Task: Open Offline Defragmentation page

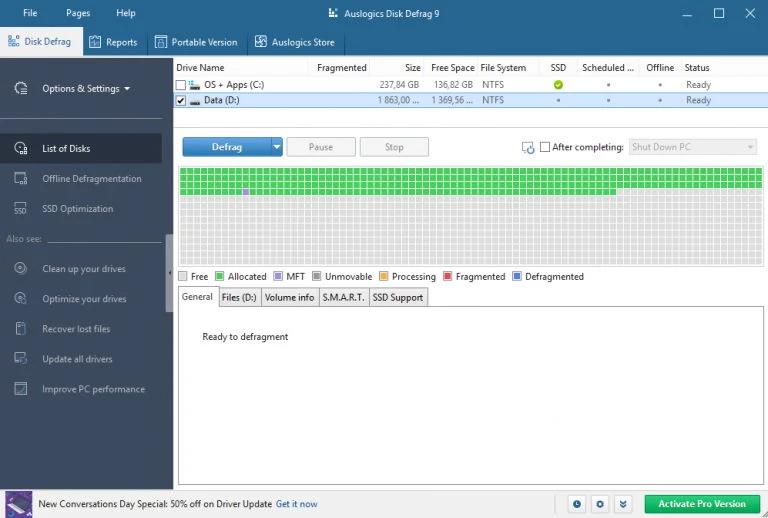Action: pos(92,179)
